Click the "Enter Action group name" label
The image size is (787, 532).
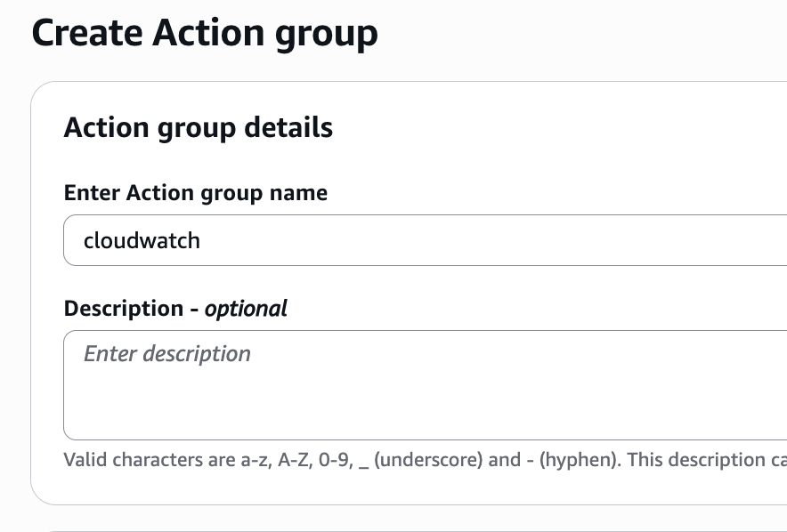coord(196,192)
